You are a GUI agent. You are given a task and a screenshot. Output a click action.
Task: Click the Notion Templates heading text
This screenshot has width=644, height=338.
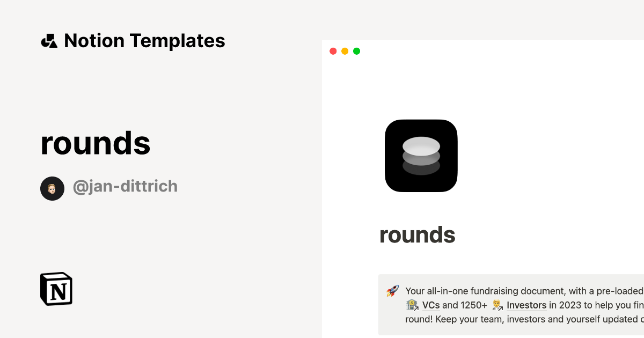[144, 41]
